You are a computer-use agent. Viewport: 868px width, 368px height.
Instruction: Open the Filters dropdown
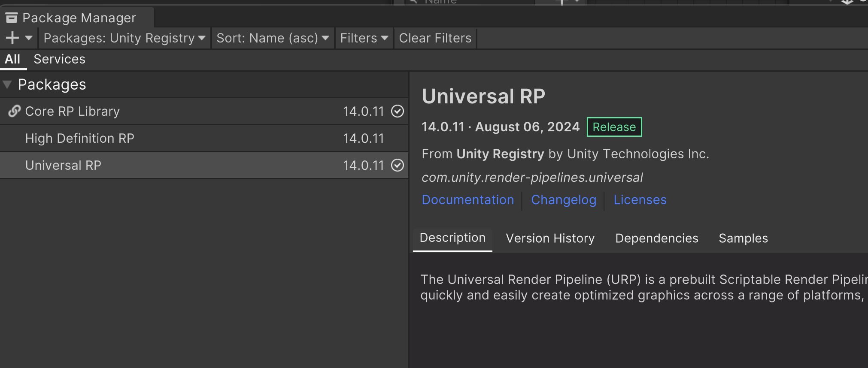coord(364,38)
